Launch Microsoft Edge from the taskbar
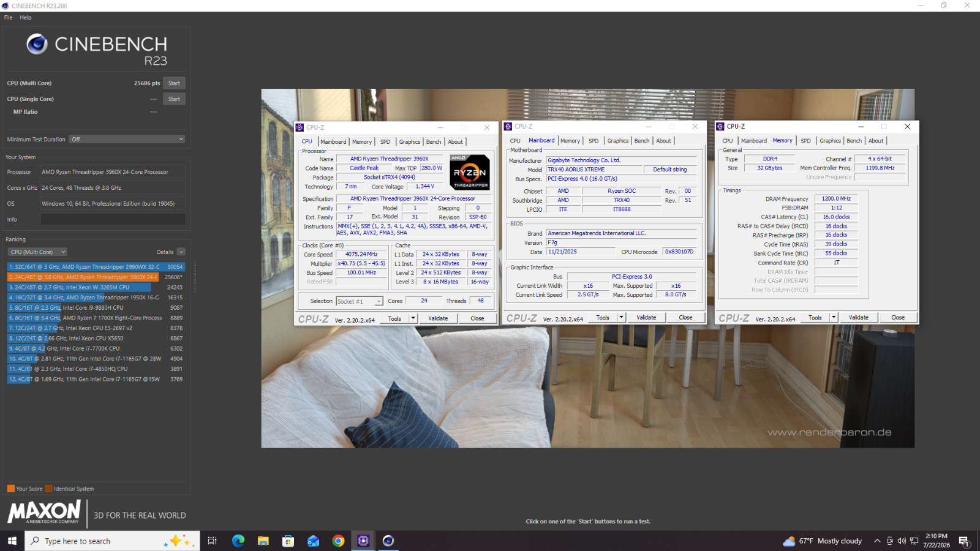Viewport: 980px width, 551px height. click(x=238, y=541)
